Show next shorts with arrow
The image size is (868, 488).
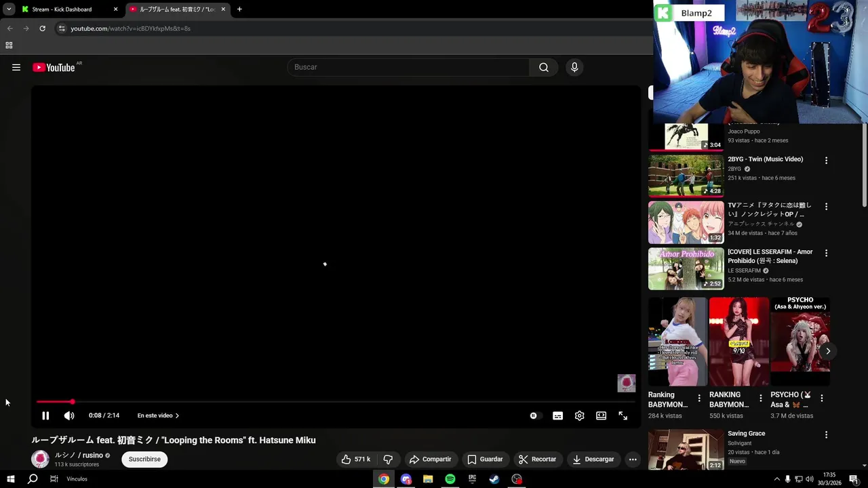(827, 351)
